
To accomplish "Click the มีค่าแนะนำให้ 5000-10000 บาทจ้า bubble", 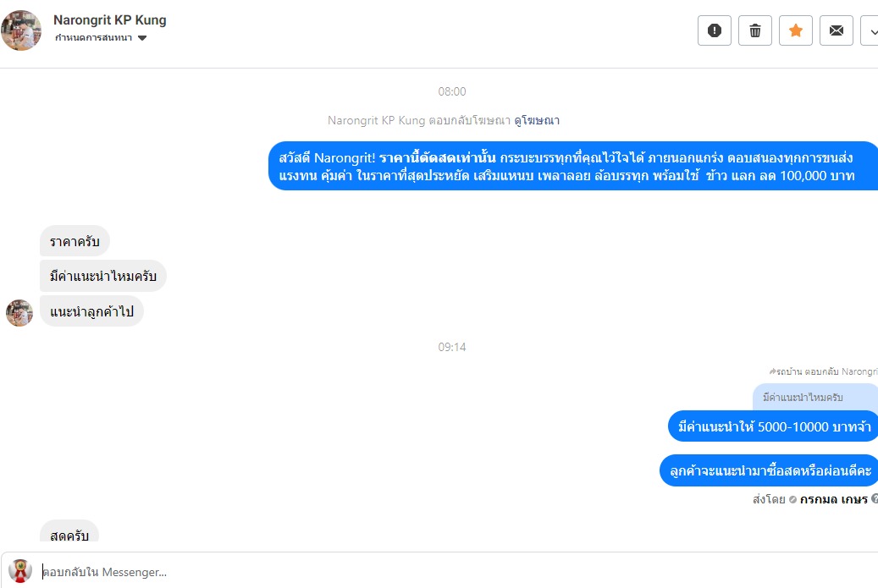I will [x=773, y=426].
